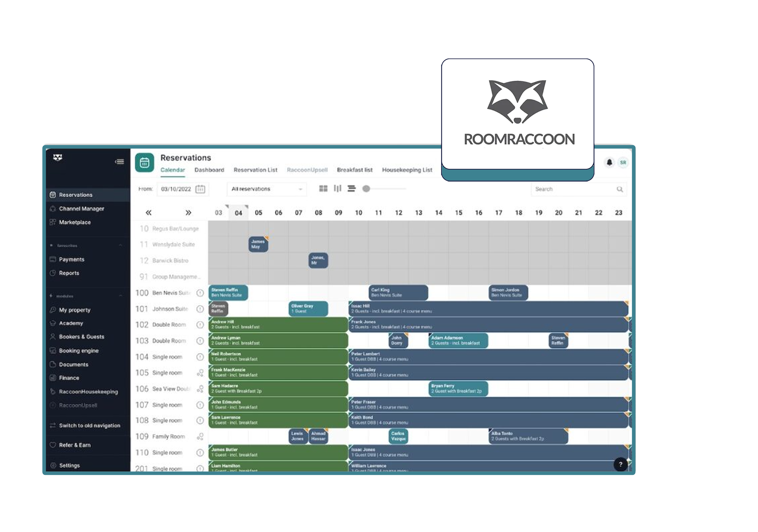Image resolution: width=758 pixels, height=532 pixels.
Task: Open the notifications bell
Action: [609, 162]
